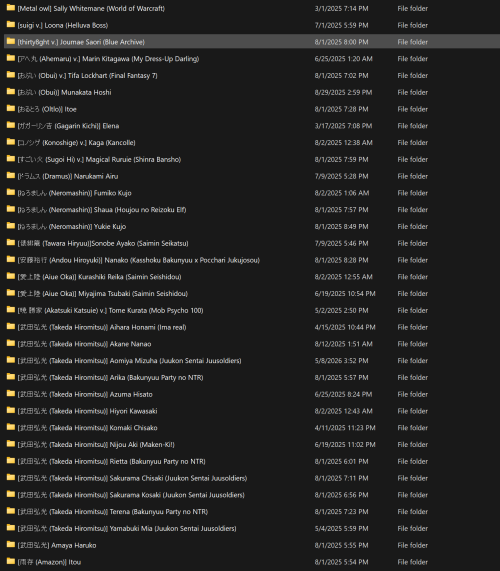Select Nijou Aki (Maken-Ki!) folder
This screenshot has height=571, width=500.
(96, 445)
